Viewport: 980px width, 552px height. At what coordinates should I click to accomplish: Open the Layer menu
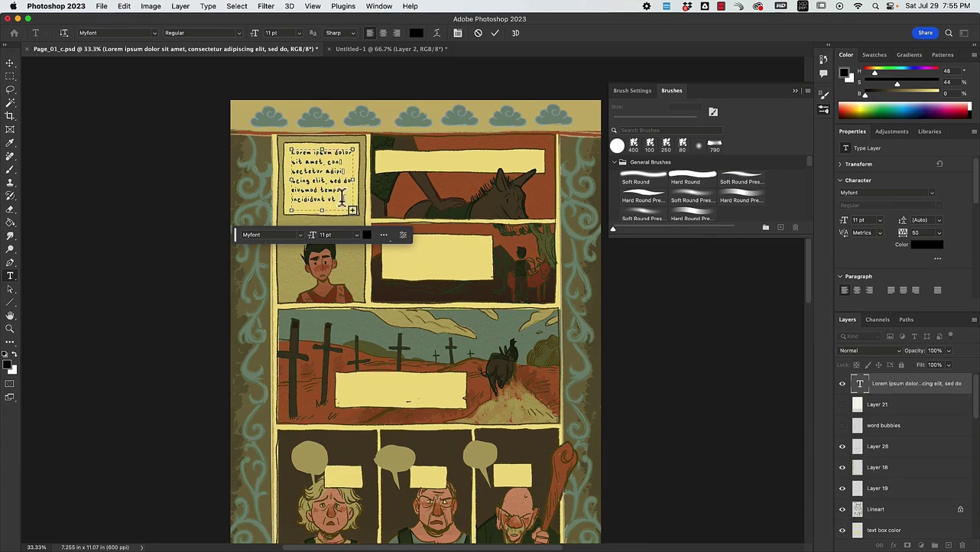(180, 6)
